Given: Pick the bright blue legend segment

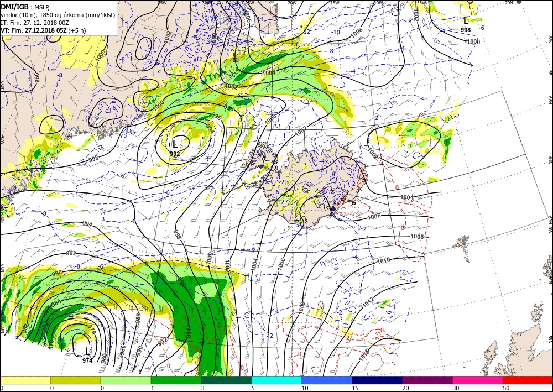Looking at the screenshot, I should coord(327,380).
